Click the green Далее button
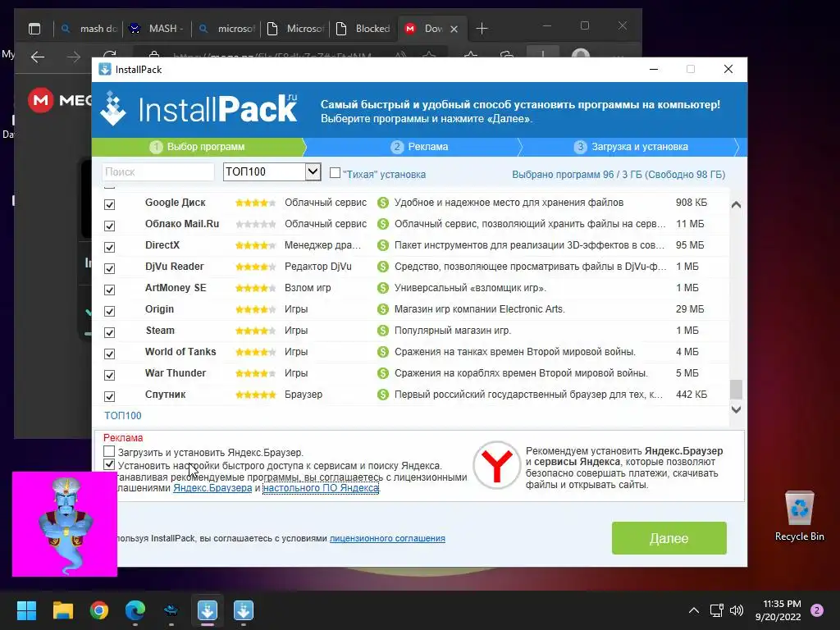 [669, 538]
